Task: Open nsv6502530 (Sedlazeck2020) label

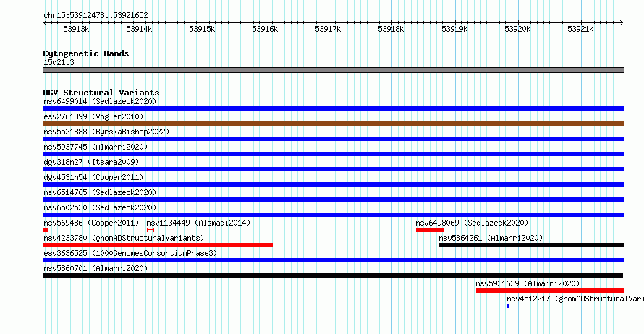Action: 100,207
